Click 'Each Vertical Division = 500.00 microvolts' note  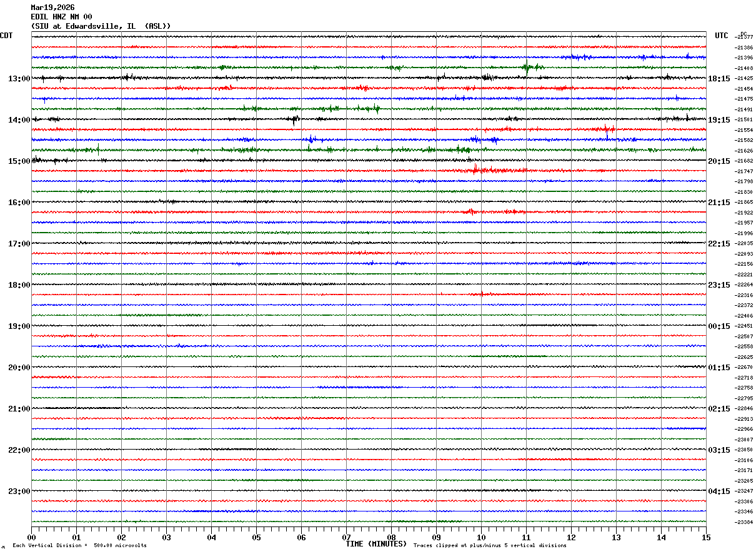point(79,546)
